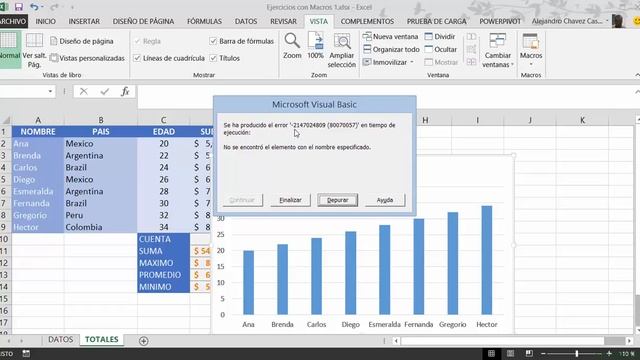Click Ampliar selección

[342, 51]
